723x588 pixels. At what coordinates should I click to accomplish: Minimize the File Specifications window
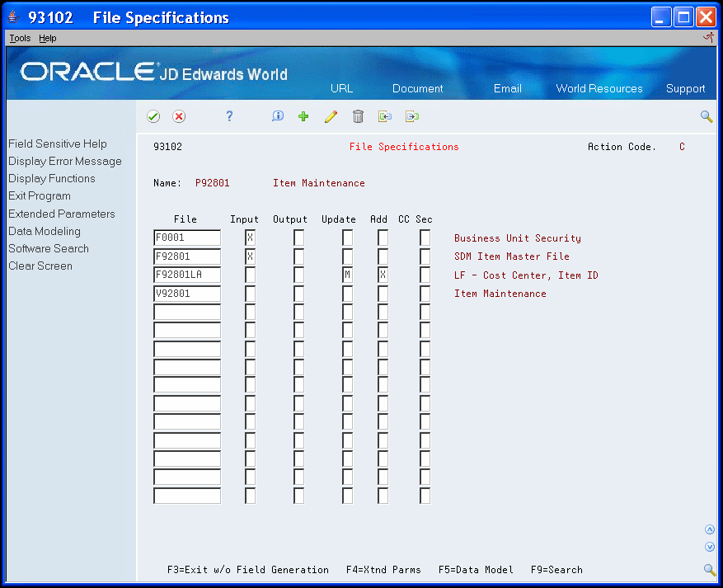click(x=660, y=17)
